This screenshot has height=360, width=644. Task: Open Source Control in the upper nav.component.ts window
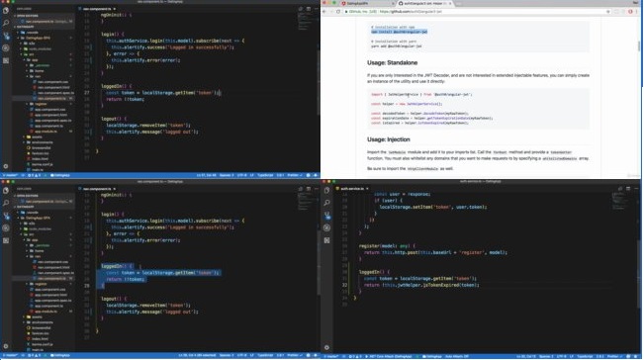click(x=6, y=36)
